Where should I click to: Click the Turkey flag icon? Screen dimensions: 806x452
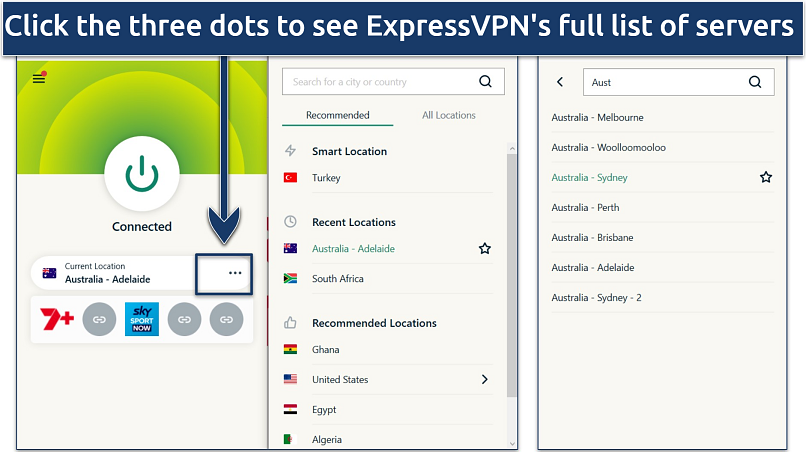point(290,177)
